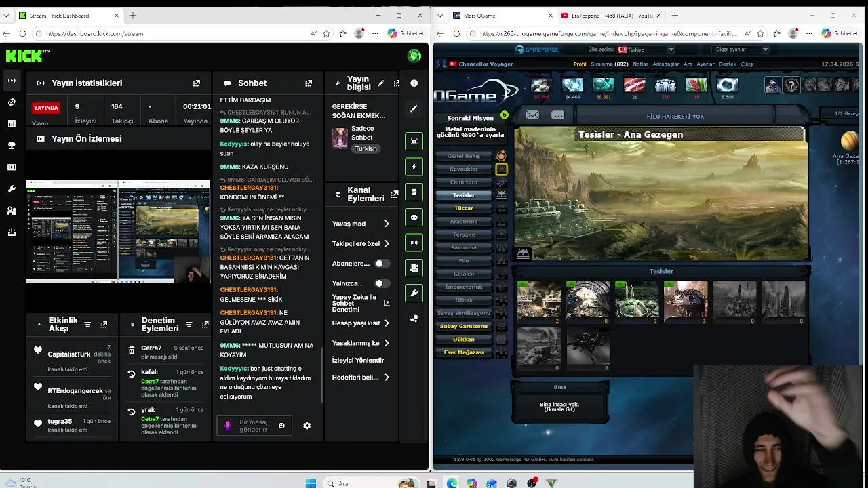Open the community people icon in Kick sidebar
The width and height of the screenshot is (868, 488).
coord(12,211)
